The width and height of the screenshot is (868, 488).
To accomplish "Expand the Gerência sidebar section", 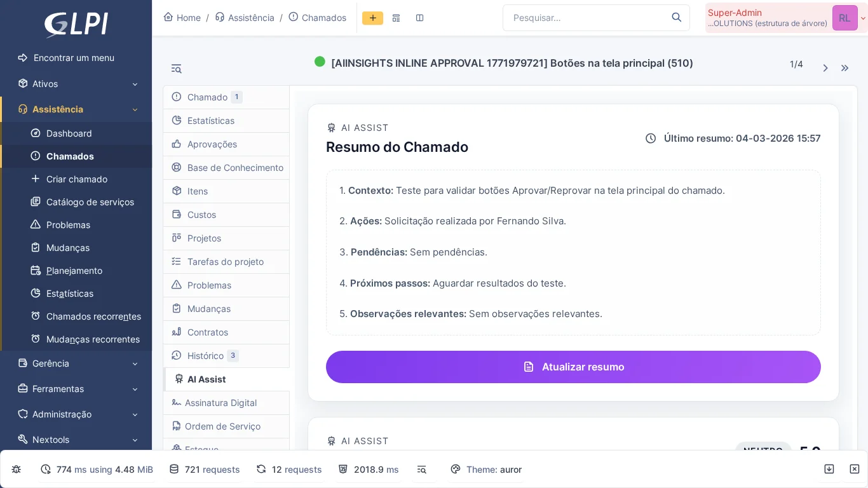I will pos(135,363).
